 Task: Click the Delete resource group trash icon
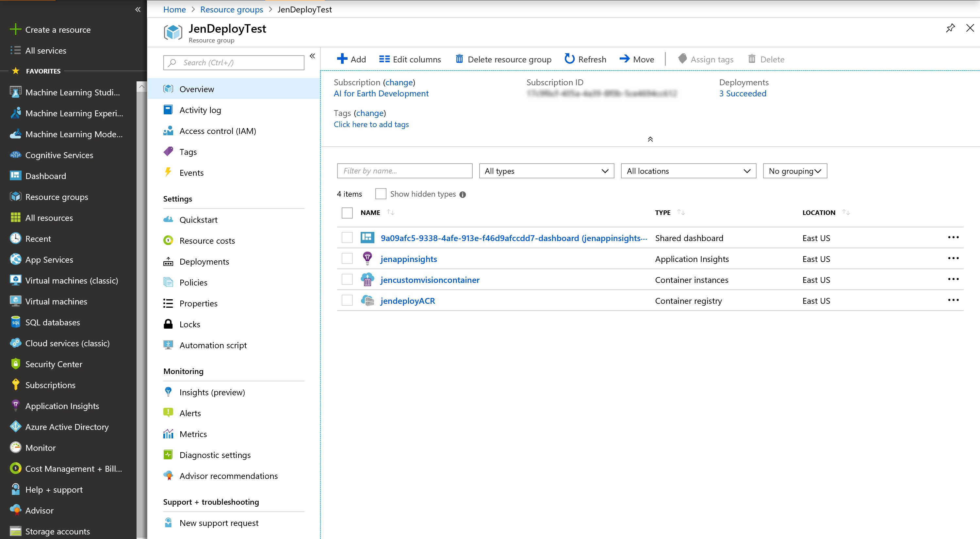point(459,59)
